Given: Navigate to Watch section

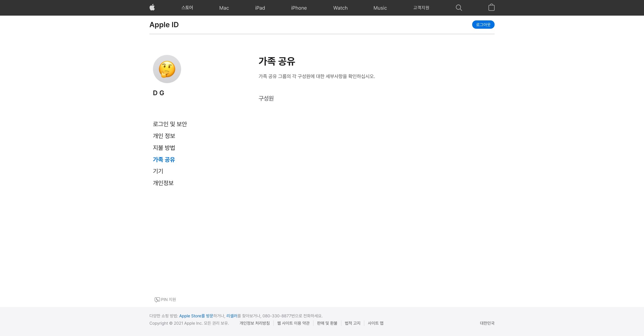Looking at the screenshot, I should pyautogui.click(x=340, y=8).
